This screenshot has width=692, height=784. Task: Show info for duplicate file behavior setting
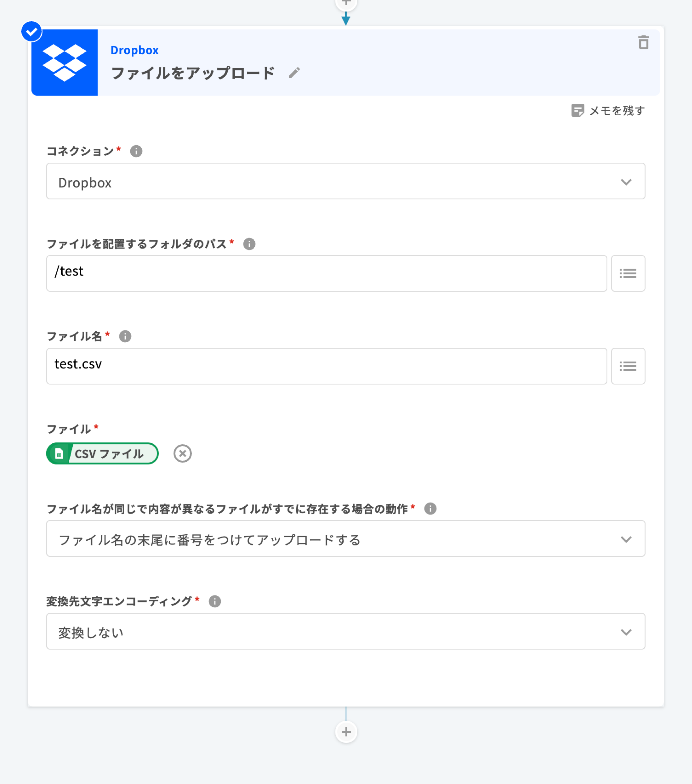tap(430, 509)
